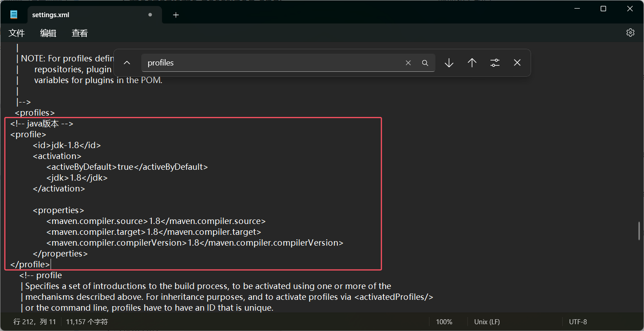
Task: Open the 文件 menu
Action: (x=17, y=33)
